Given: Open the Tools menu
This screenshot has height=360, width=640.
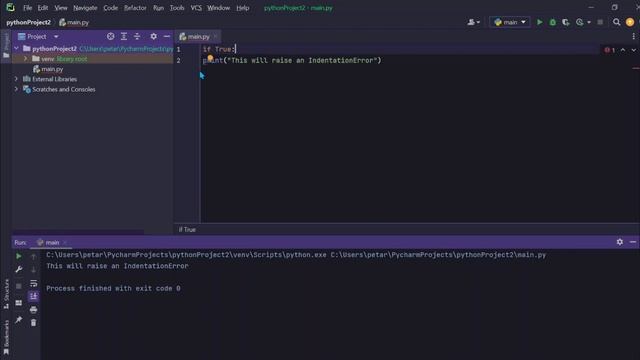Looking at the screenshot, I should click(177, 8).
